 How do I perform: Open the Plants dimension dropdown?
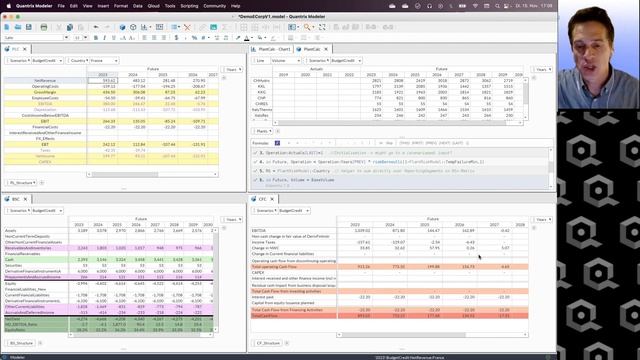[263, 131]
